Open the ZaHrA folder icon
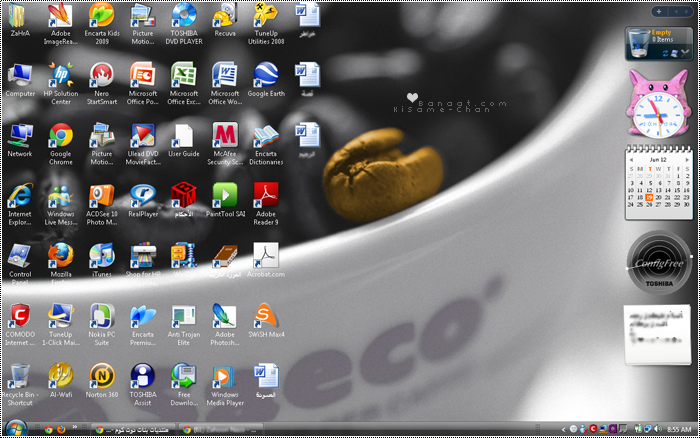The height and width of the screenshot is (438, 700). (x=20, y=16)
